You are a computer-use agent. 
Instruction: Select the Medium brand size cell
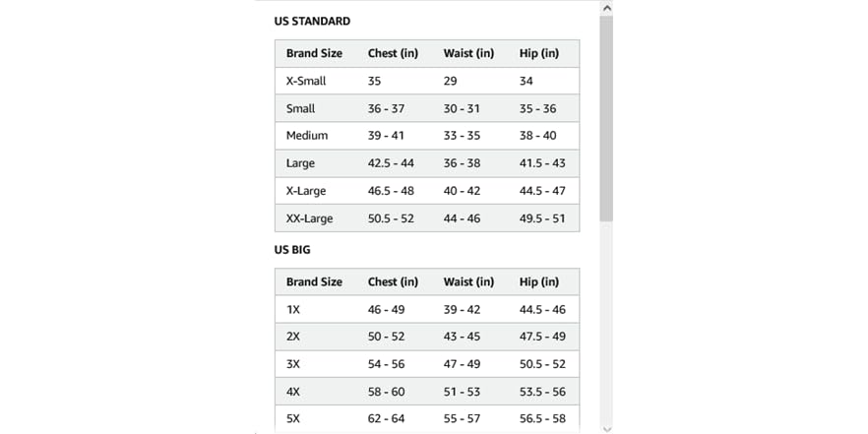(307, 136)
